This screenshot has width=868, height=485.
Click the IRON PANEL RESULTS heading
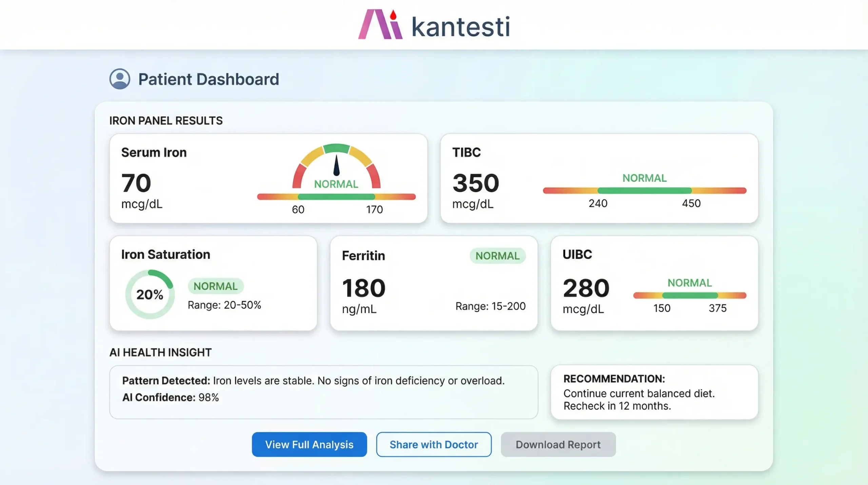[x=166, y=120]
